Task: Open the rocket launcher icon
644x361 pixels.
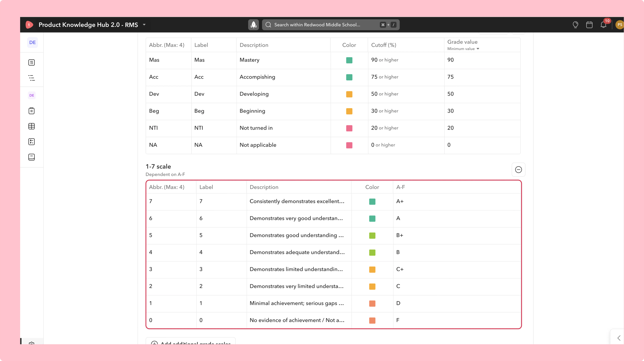Action: [x=253, y=25]
